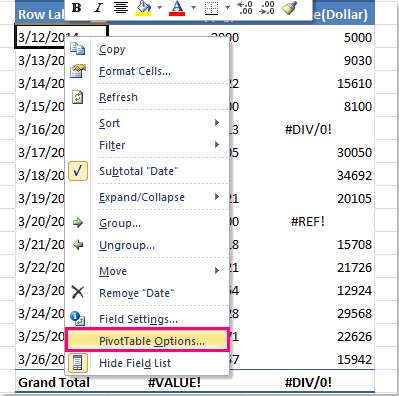Select the #VALUE! cell in Grand Total
The height and width of the screenshot is (396, 399).
(174, 383)
